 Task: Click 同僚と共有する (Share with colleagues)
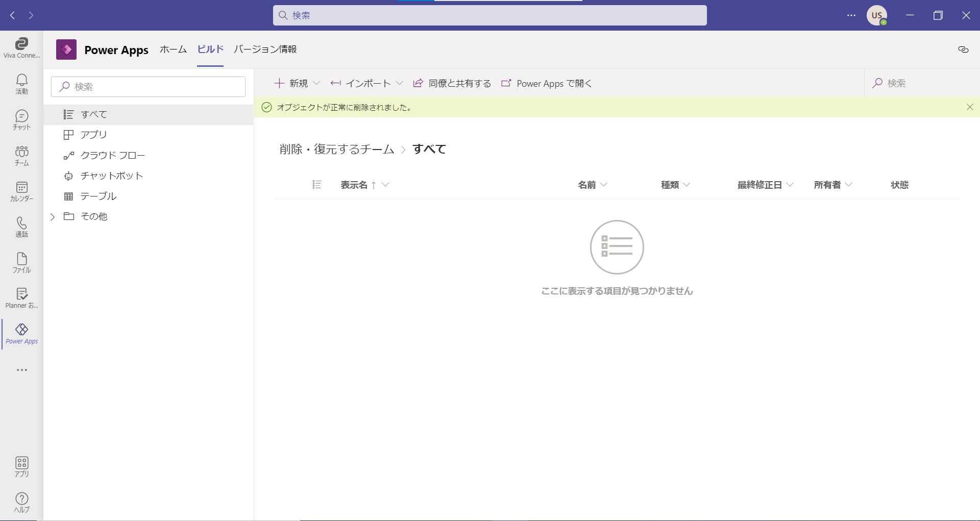[452, 83]
